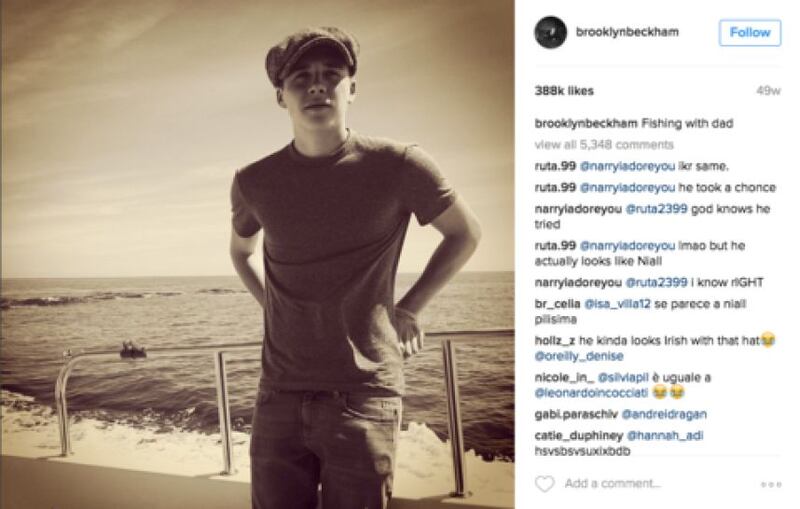Open the brooklynbeckham username header link
The image size is (800, 509).
(627, 32)
